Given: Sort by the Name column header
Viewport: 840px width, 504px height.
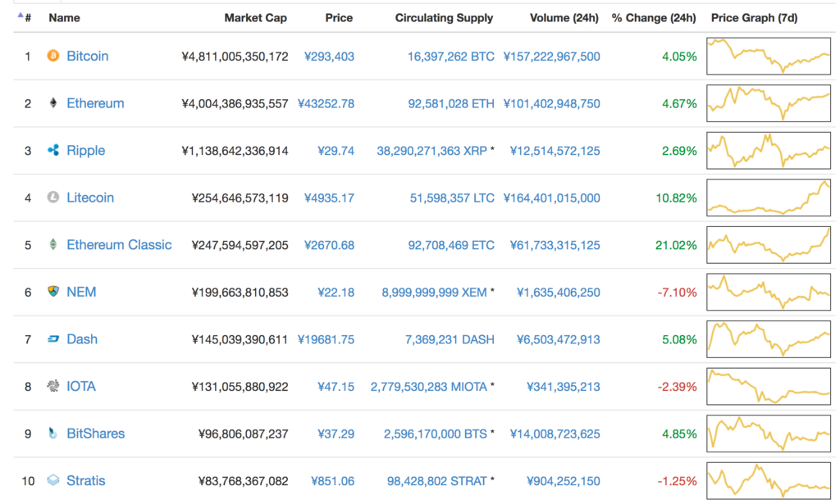Looking at the screenshot, I should tap(64, 18).
